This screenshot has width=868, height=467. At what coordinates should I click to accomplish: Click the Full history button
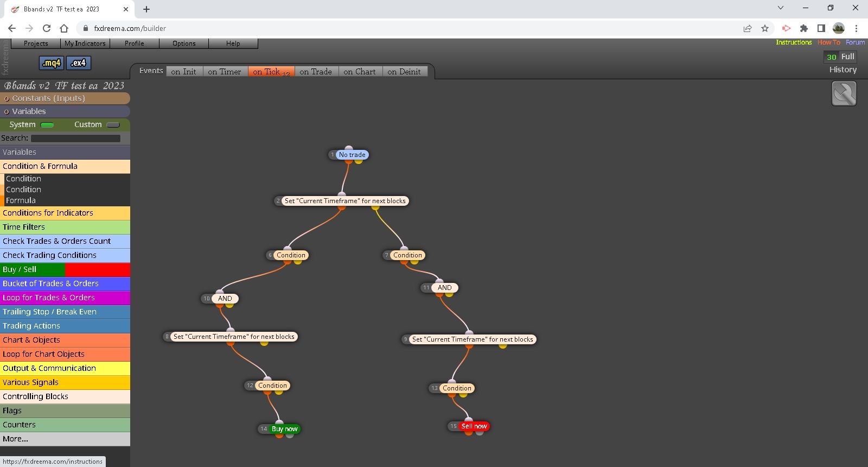(x=848, y=56)
